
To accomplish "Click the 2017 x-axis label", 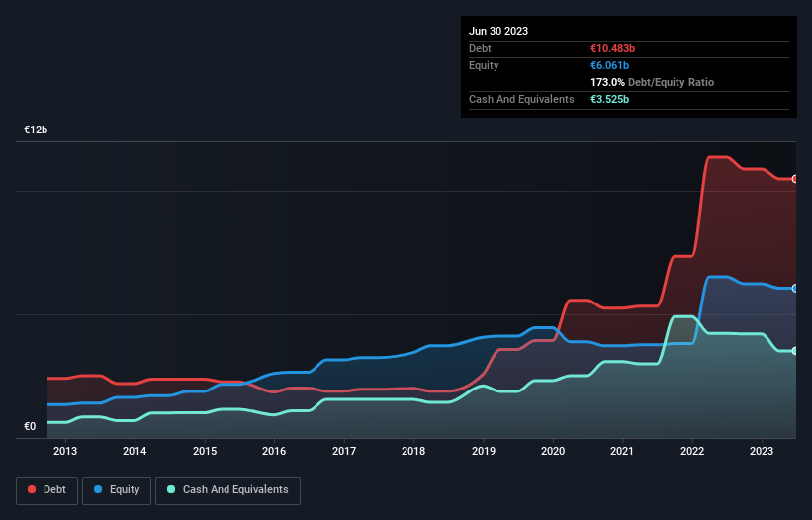I will [x=344, y=451].
